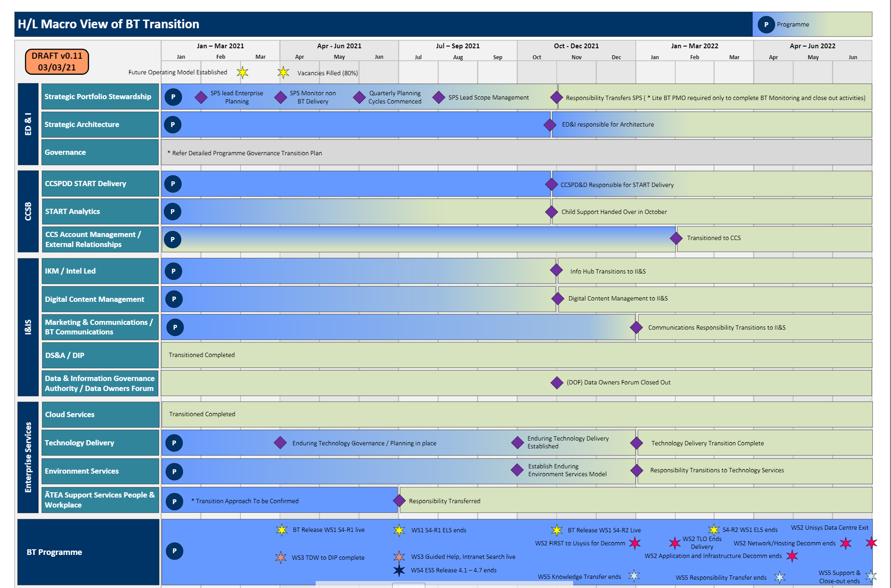This screenshot has width=891, height=588.
Task: Click the salmon star beside WS3 TDW to DIP
Action: click(x=281, y=557)
